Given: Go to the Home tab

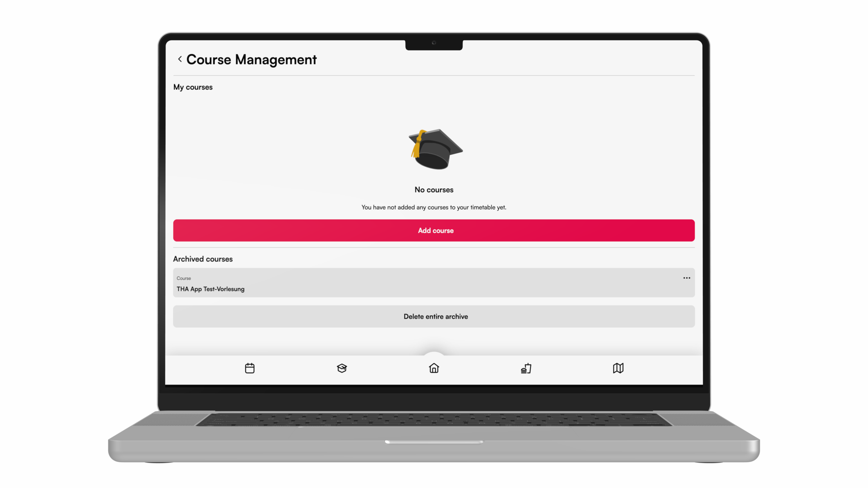Looking at the screenshot, I should [434, 368].
